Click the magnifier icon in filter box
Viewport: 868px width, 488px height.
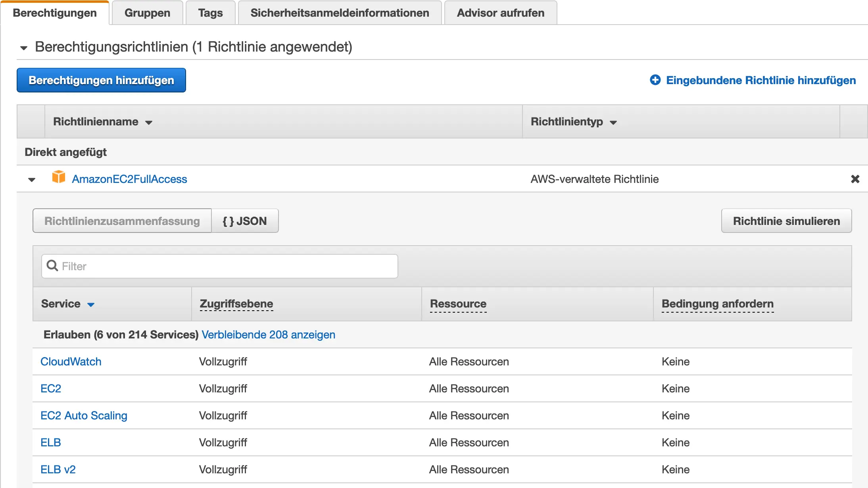[x=52, y=266]
